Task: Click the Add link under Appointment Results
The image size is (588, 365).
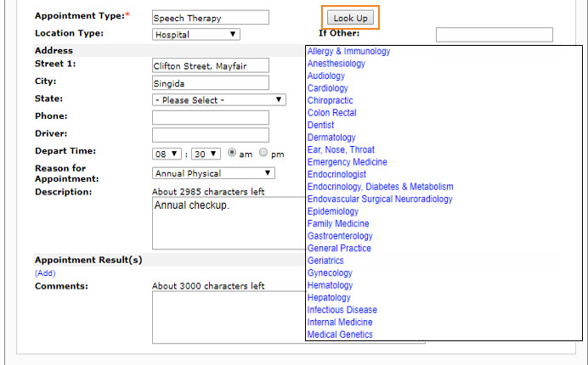Action: tap(45, 273)
